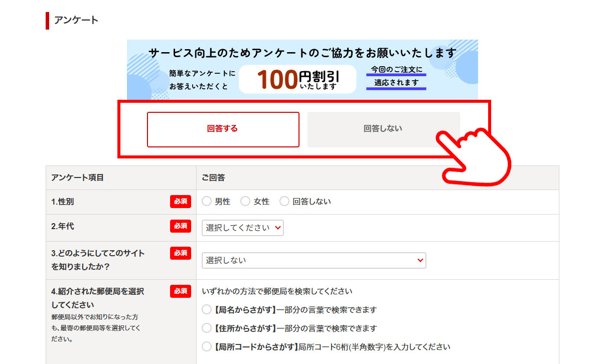
Task: Open the 年代 選択してください dropdown
Action: (x=243, y=228)
